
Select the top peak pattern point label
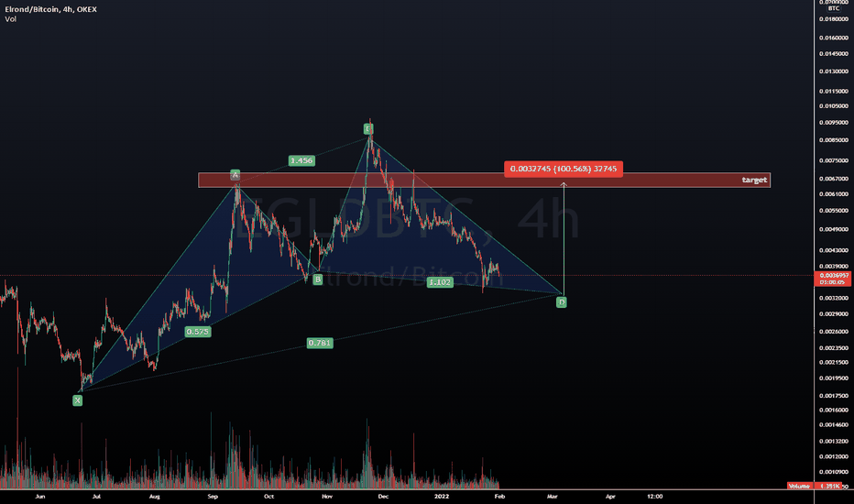[368, 129]
